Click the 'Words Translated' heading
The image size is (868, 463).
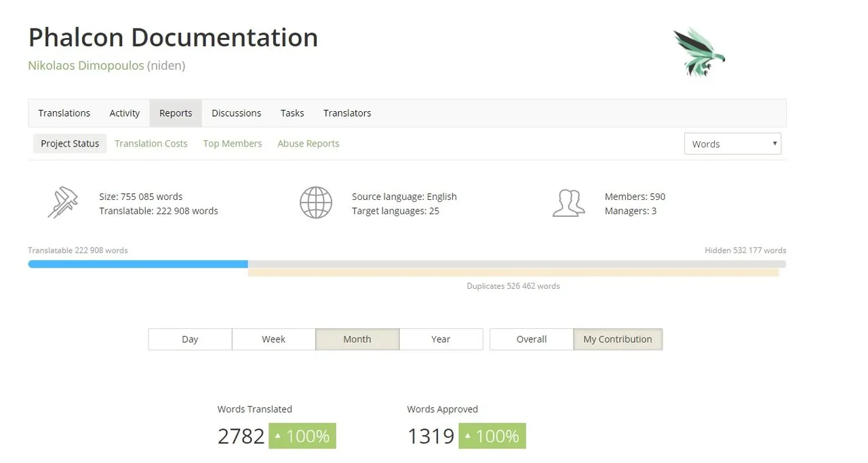point(255,409)
